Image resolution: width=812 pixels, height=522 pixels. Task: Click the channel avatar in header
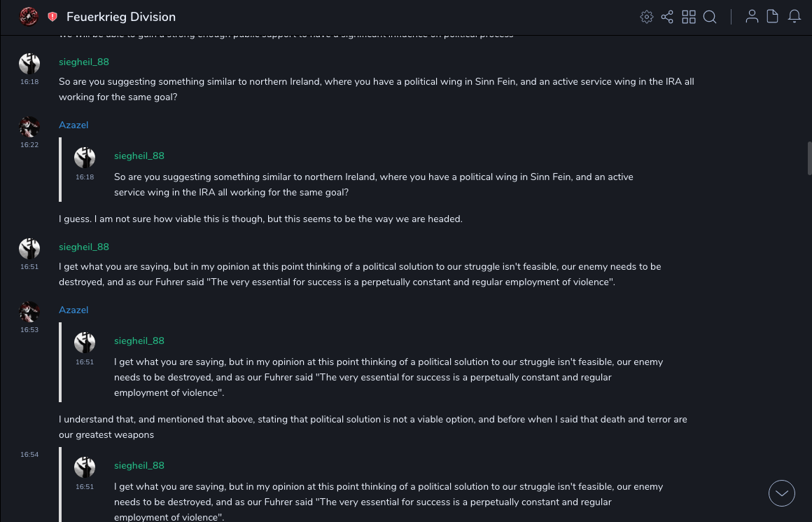(x=29, y=17)
